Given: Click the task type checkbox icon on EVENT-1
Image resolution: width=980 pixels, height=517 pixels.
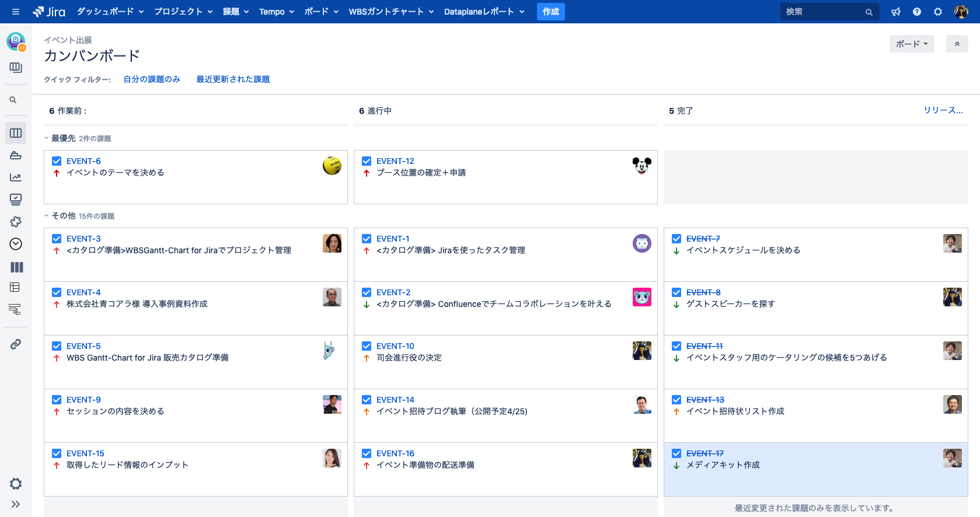Looking at the screenshot, I should tap(367, 239).
